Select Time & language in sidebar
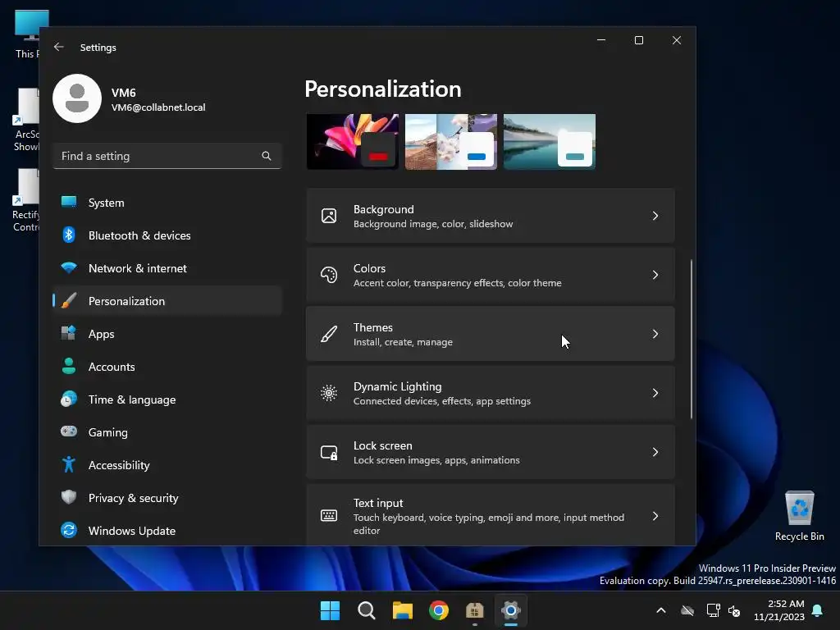Viewport: 840px width, 630px height. (167, 399)
